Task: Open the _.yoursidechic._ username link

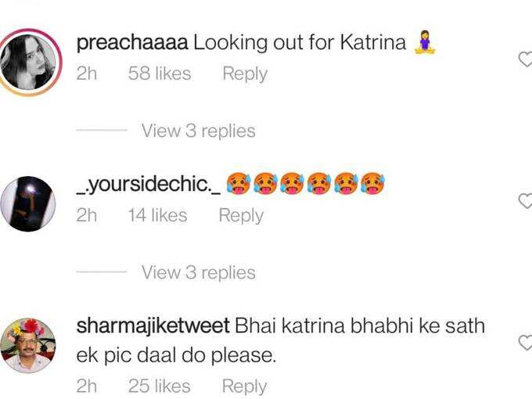Action: [149, 185]
